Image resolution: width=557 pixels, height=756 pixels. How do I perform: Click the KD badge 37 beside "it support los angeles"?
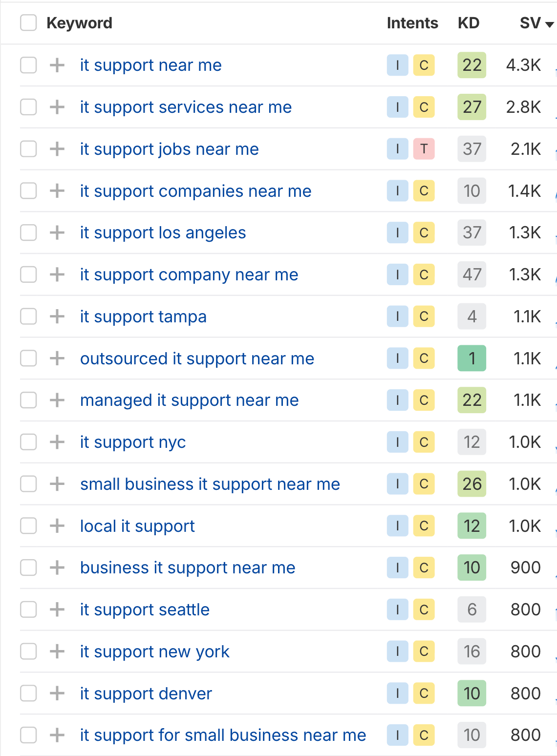coord(471,232)
